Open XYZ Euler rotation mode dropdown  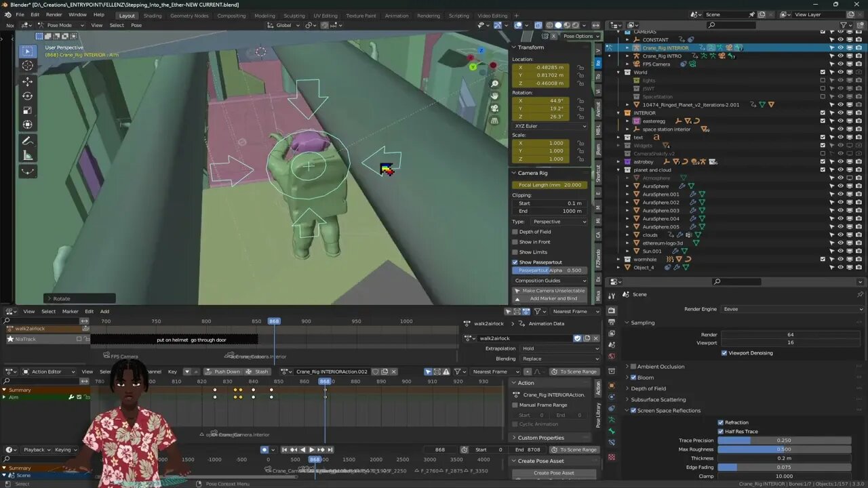[x=550, y=126]
